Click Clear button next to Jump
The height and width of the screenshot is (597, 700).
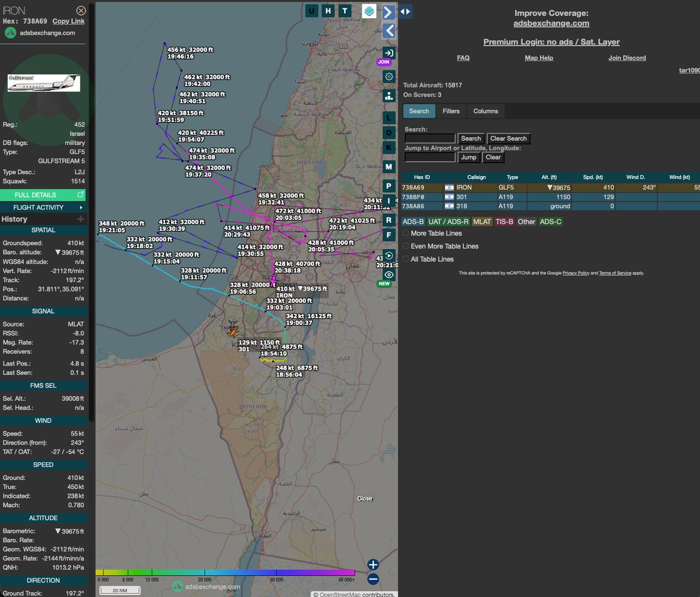[x=493, y=157]
